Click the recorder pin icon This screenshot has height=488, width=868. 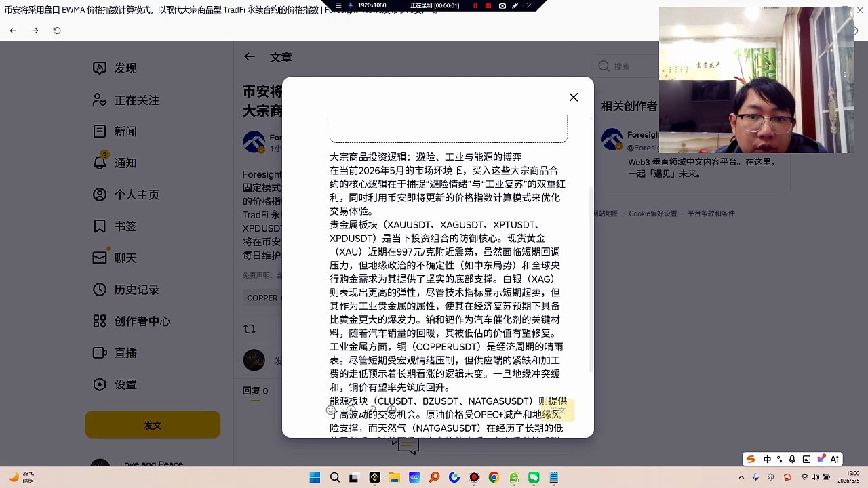pyautogui.click(x=351, y=5)
